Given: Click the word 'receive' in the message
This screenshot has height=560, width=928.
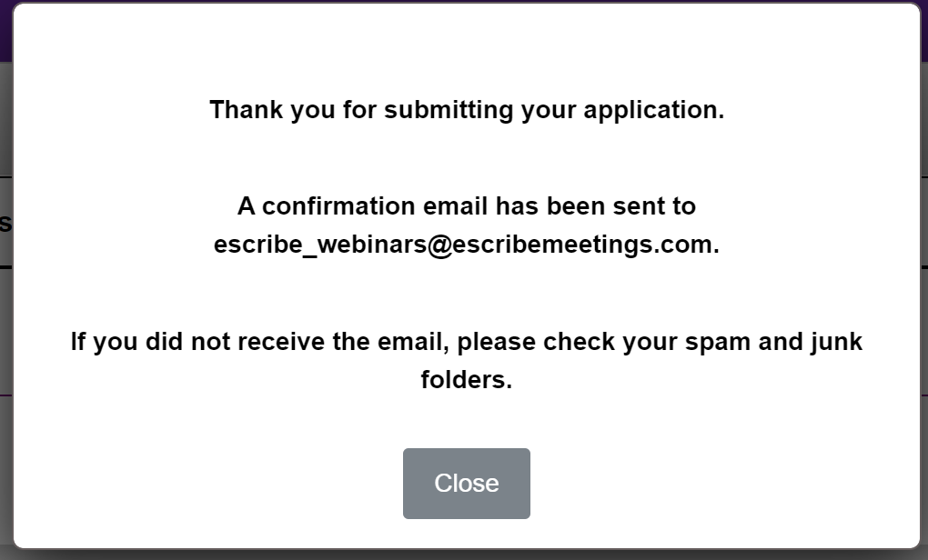Looking at the screenshot, I should [295, 342].
